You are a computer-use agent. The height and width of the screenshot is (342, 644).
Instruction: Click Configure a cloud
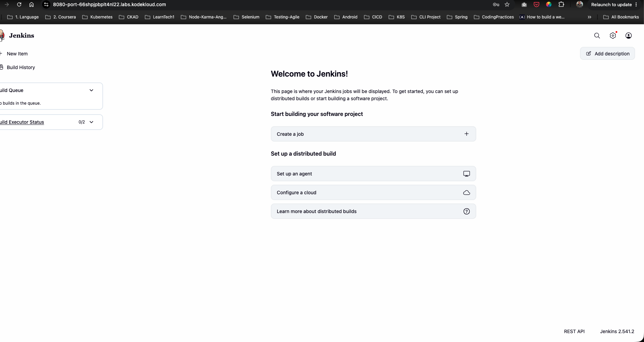click(x=373, y=193)
